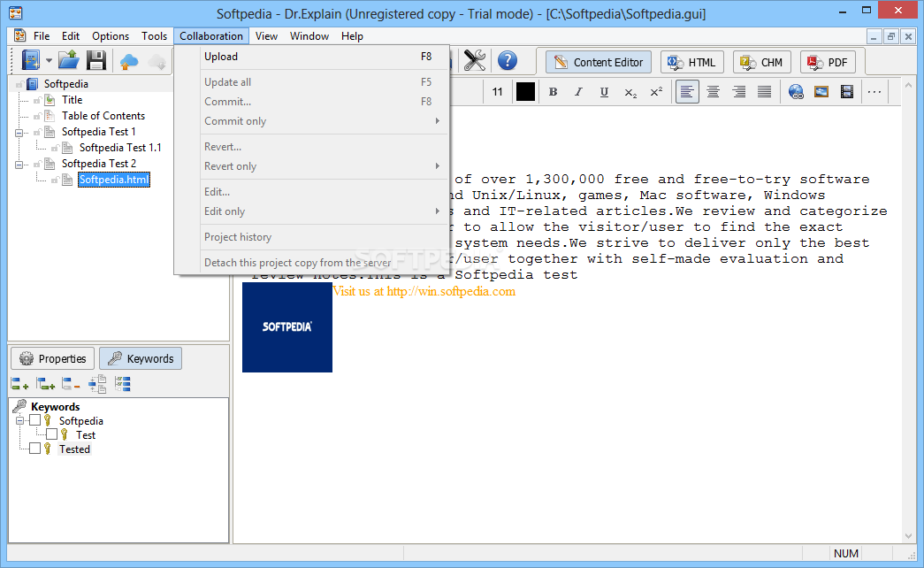Select Table of Contents tree item
Image resolution: width=924 pixels, height=568 pixels.
(103, 116)
